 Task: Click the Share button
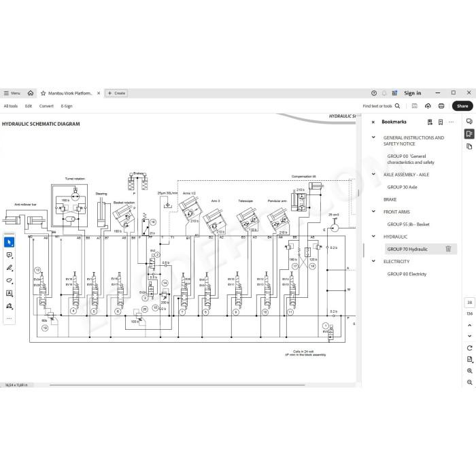[462, 106]
